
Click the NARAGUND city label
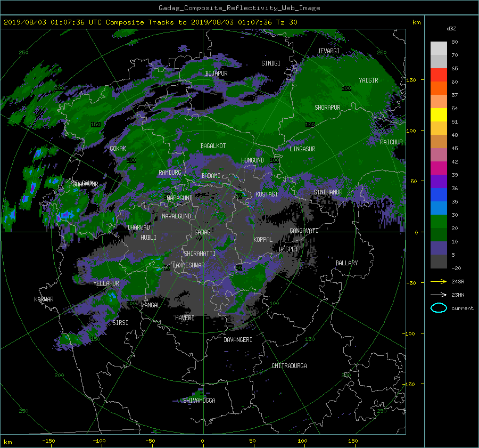[180, 198]
